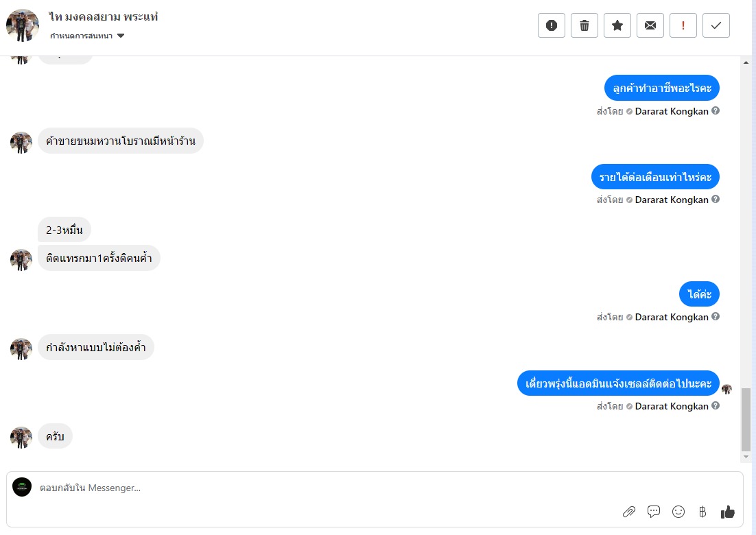Attach a file using paperclip icon
Screen dimensions: 756x535
(628, 512)
